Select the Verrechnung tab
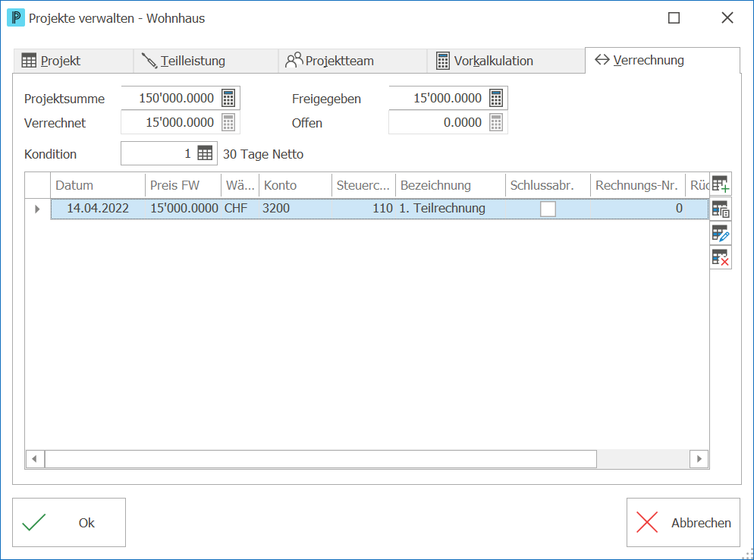 [x=662, y=60]
